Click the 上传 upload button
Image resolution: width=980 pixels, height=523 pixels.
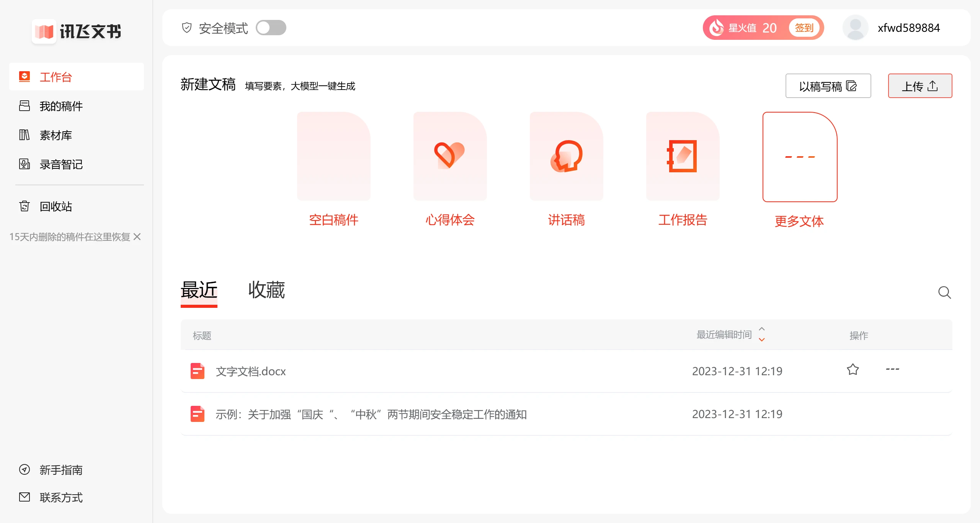(920, 86)
